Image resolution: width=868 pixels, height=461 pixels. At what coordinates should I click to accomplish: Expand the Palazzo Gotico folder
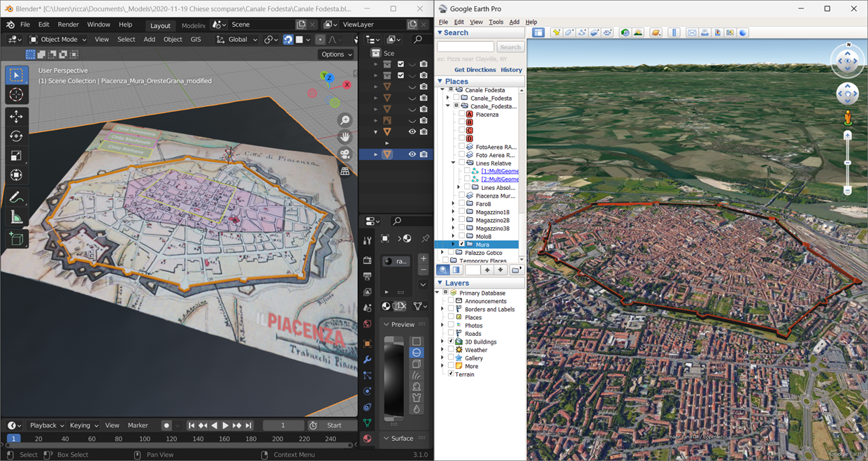442,253
